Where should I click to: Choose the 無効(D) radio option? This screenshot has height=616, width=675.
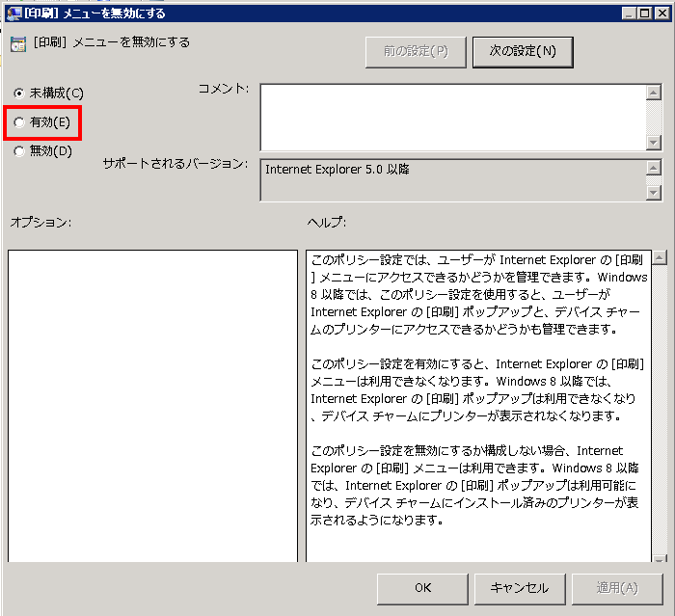pyautogui.click(x=19, y=150)
